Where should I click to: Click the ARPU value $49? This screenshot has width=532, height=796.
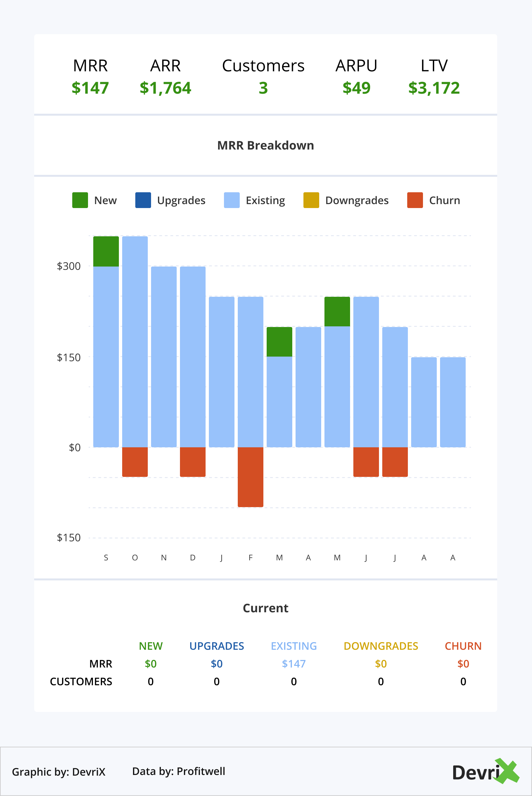point(357,88)
